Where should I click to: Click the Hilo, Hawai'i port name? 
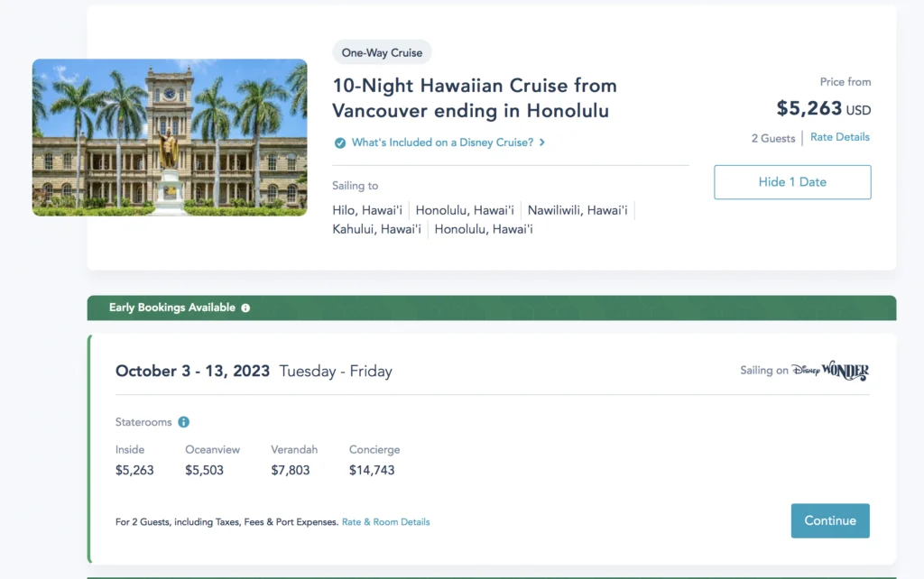(367, 210)
